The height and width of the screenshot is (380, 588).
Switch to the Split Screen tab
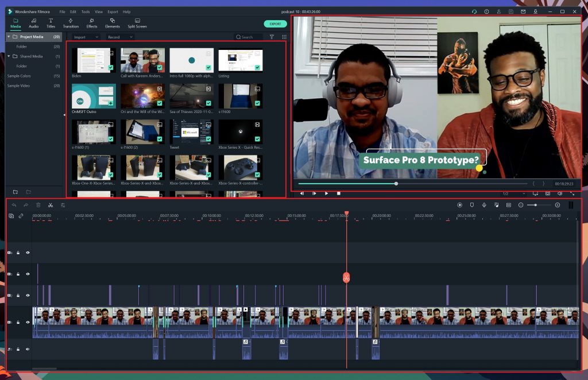coord(137,23)
